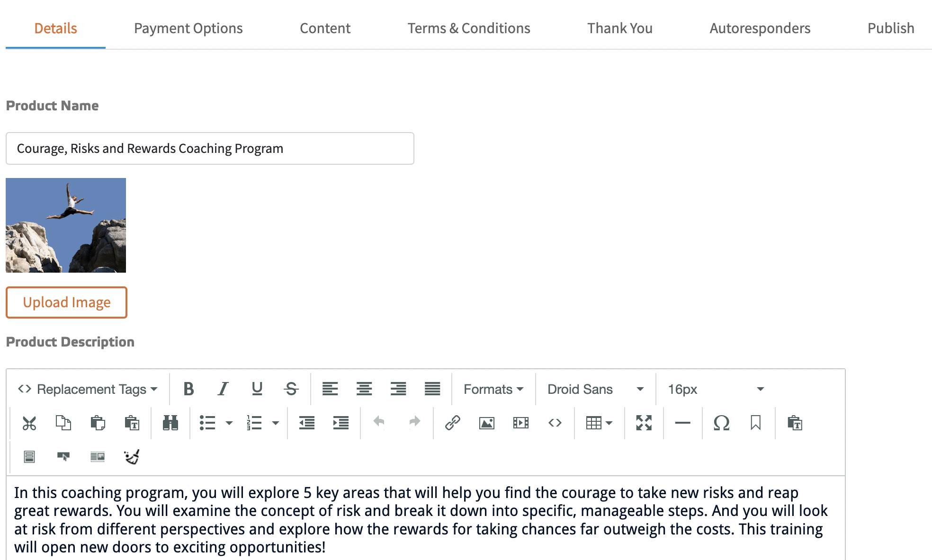
Task: Insert a horizontal line
Action: tap(682, 423)
